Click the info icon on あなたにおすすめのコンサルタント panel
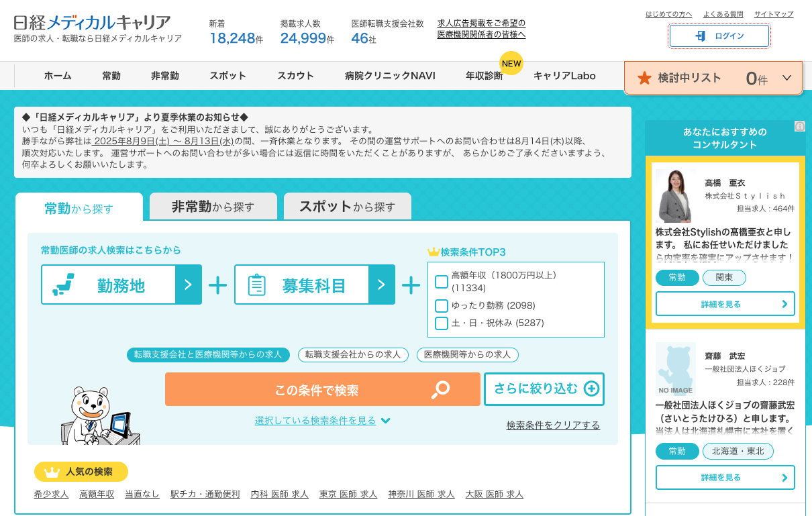Screen dimensions: 812x516 point(799,126)
